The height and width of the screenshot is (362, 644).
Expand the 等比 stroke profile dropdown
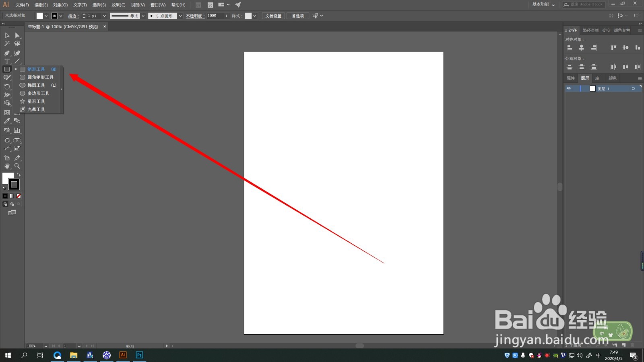pyautogui.click(x=143, y=16)
